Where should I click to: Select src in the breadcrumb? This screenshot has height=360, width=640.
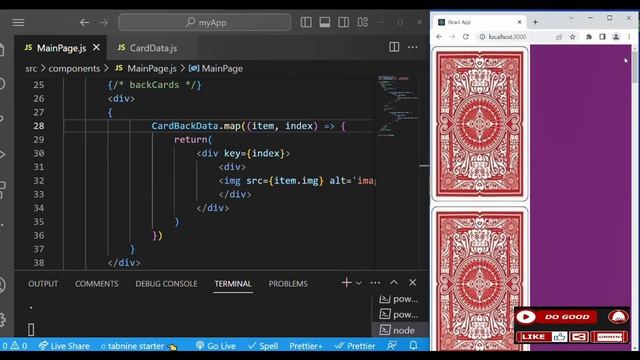31,69
